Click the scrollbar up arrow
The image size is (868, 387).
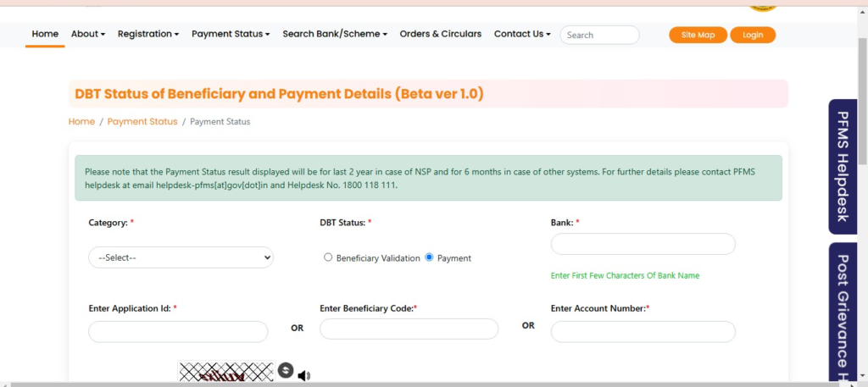(862, 11)
